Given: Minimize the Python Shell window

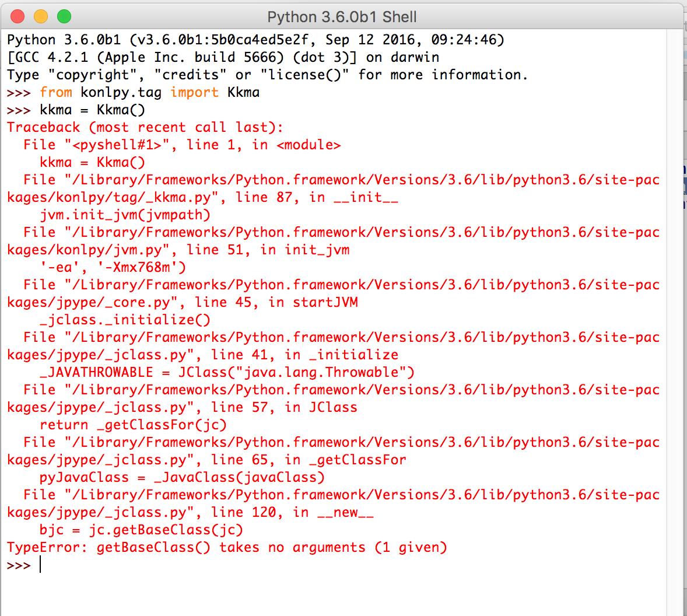Looking at the screenshot, I should tap(40, 17).
